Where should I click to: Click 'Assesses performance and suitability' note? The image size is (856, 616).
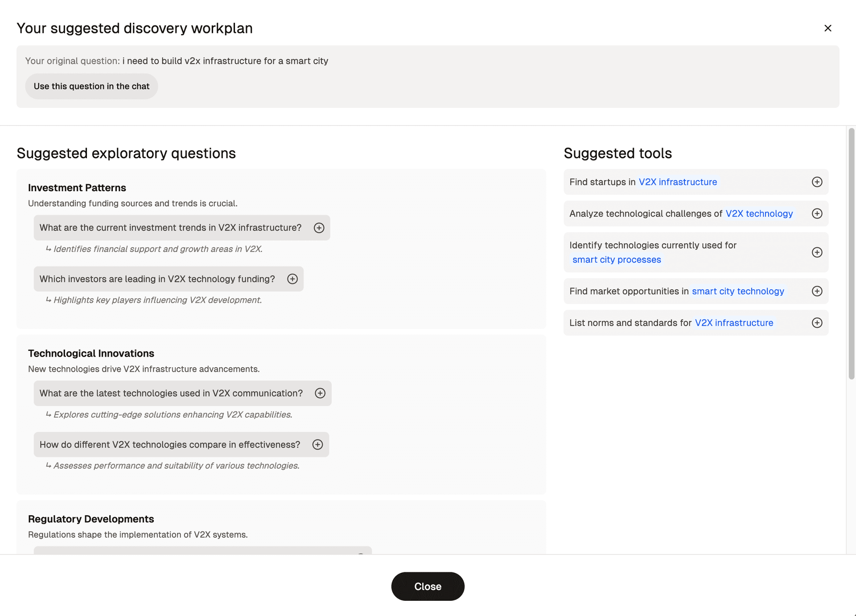point(177,466)
